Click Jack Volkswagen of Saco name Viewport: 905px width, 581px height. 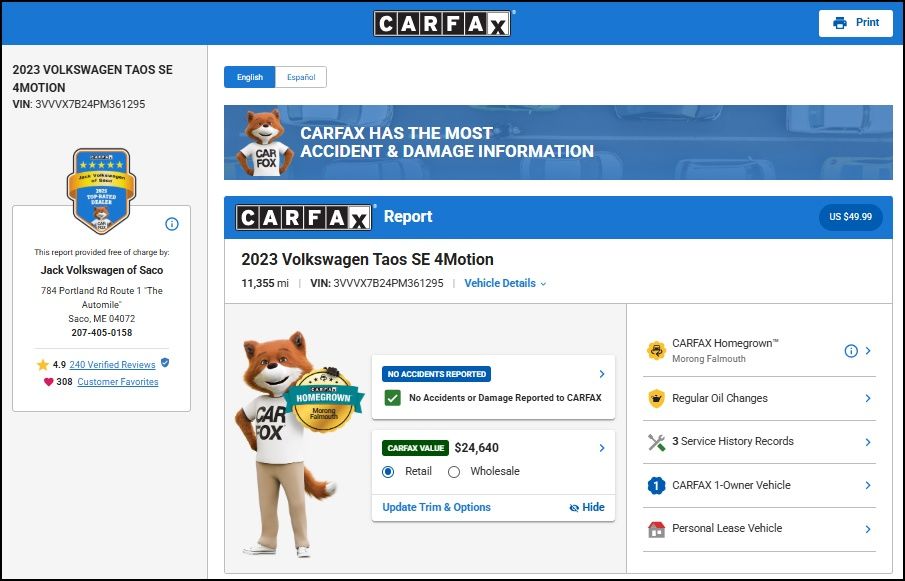pos(102,270)
